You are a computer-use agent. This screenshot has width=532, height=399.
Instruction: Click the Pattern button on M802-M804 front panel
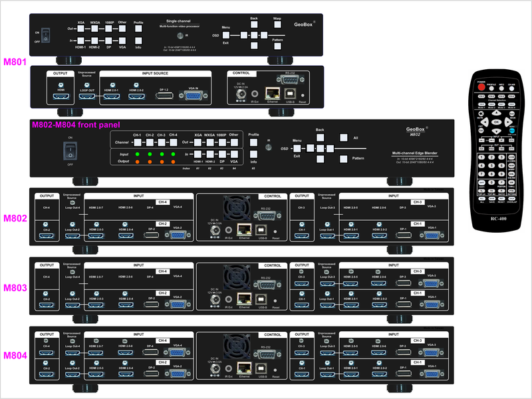pyautogui.click(x=344, y=159)
